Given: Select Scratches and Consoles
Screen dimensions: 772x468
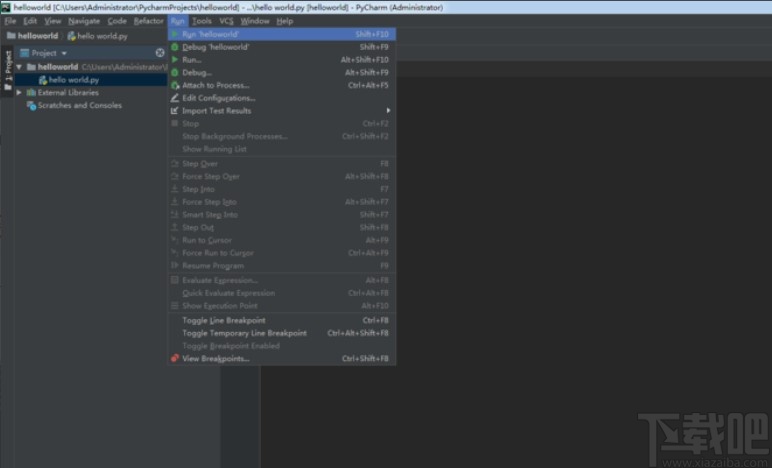Looking at the screenshot, I should click(x=79, y=105).
